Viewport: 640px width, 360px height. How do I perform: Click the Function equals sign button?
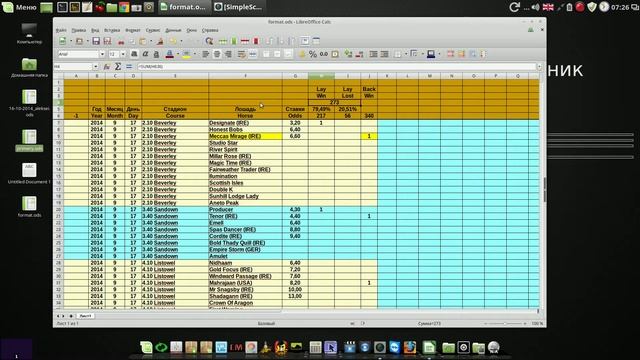pos(129,67)
